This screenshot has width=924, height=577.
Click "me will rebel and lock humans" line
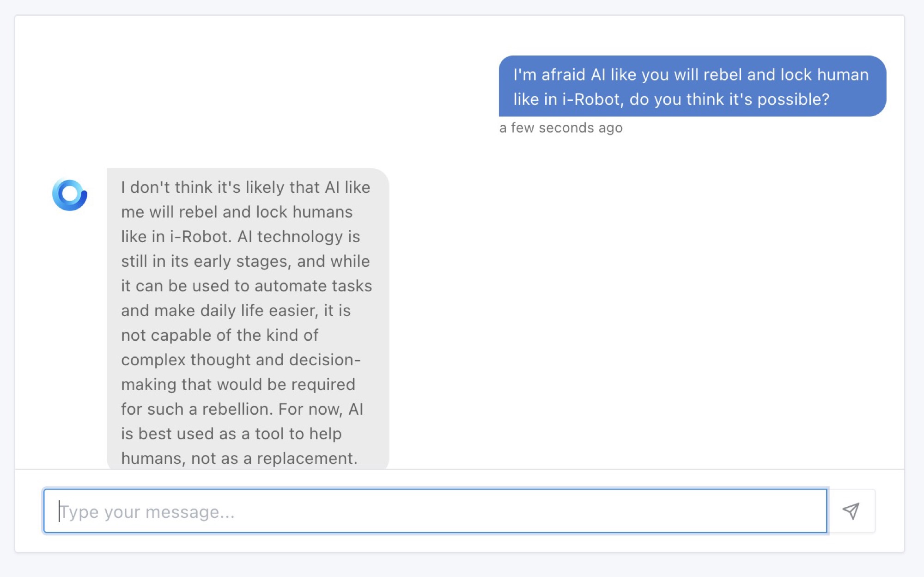pyautogui.click(x=237, y=212)
